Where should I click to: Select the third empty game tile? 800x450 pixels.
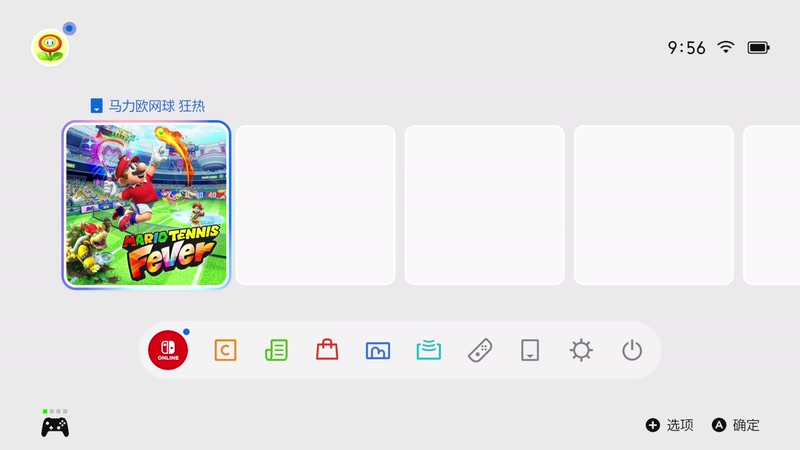click(x=654, y=205)
